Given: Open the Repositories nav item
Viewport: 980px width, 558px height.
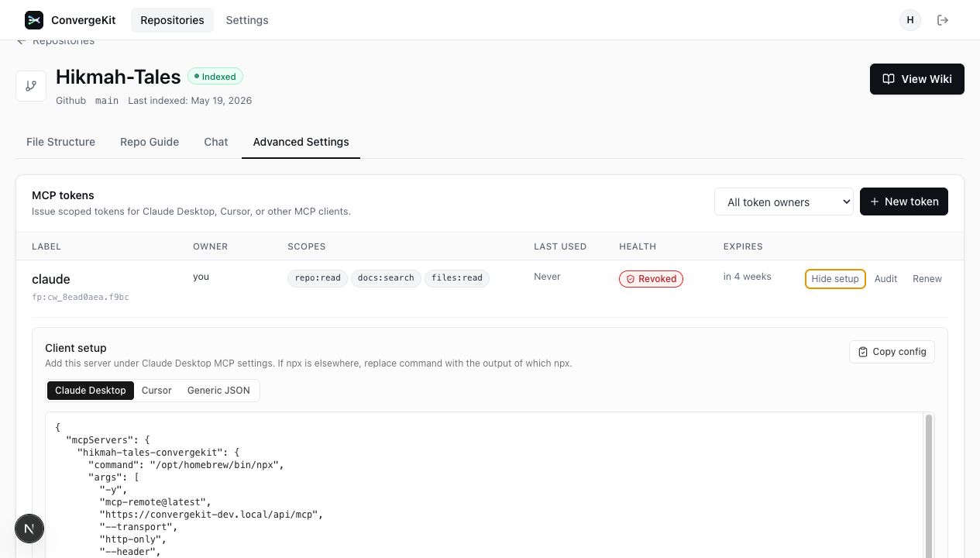Looking at the screenshot, I should (x=172, y=20).
